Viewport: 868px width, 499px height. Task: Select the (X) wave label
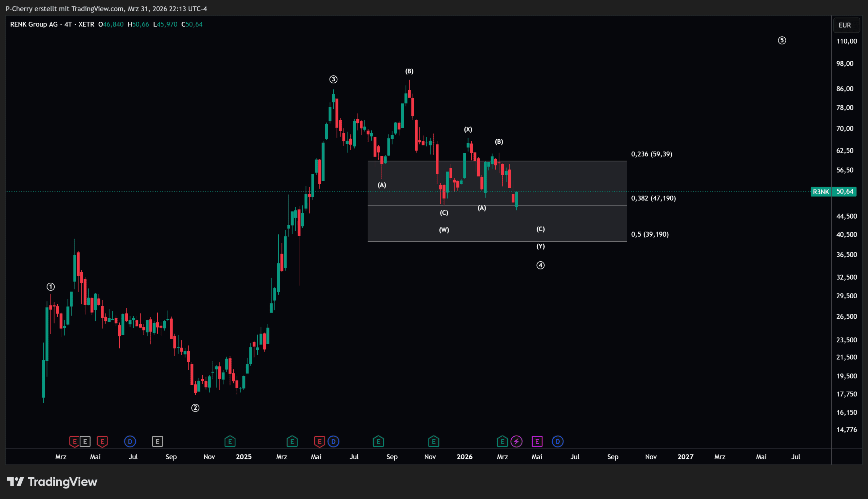[468, 129]
